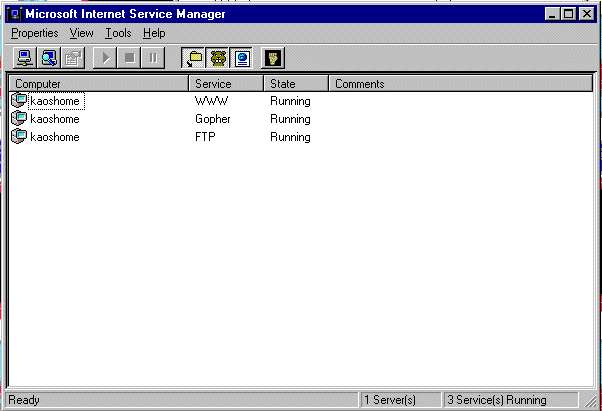Click the Ready status bar text
602x411 pixels.
coord(24,400)
